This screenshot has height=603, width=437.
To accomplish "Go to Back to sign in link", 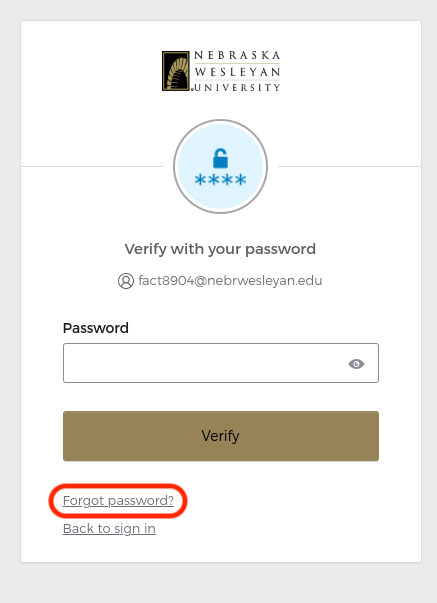I will coord(109,529).
